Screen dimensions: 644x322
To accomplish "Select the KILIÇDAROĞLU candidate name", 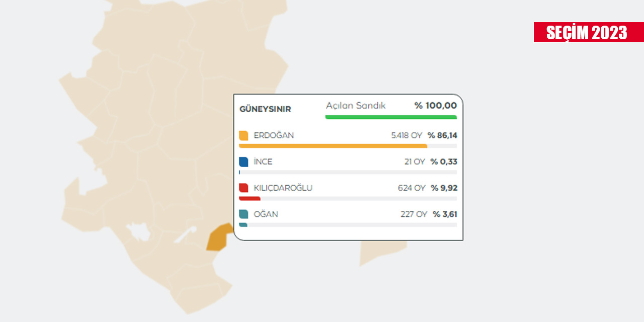I will click(283, 188).
